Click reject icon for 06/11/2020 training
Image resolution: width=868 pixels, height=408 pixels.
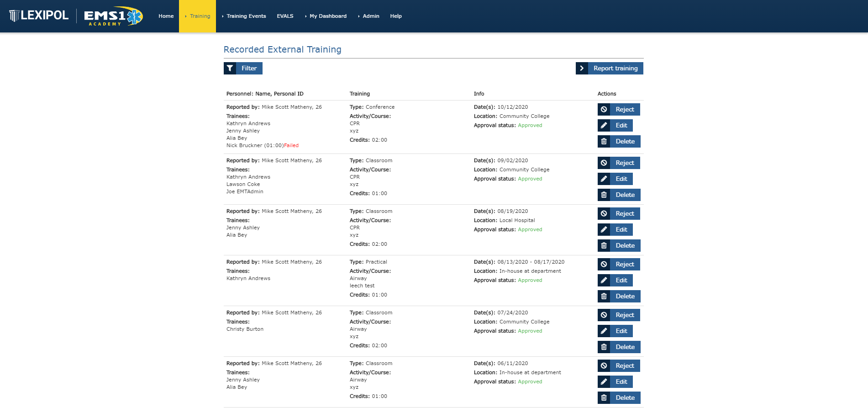604,366
